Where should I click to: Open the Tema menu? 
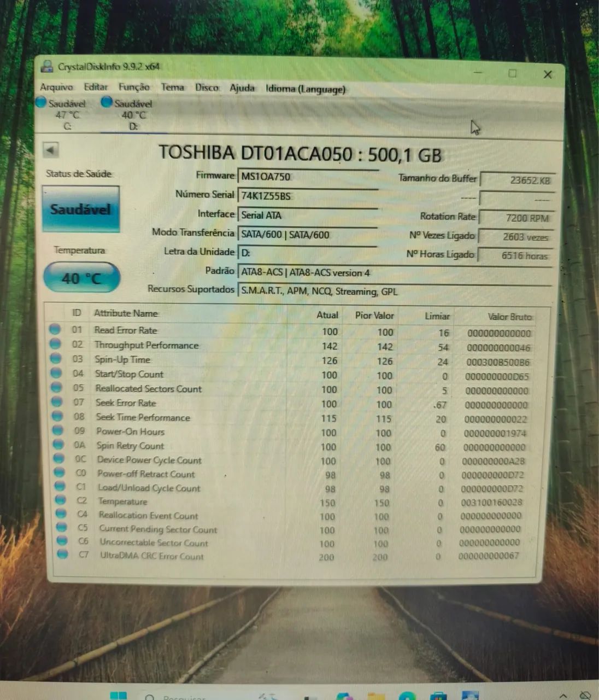point(172,87)
